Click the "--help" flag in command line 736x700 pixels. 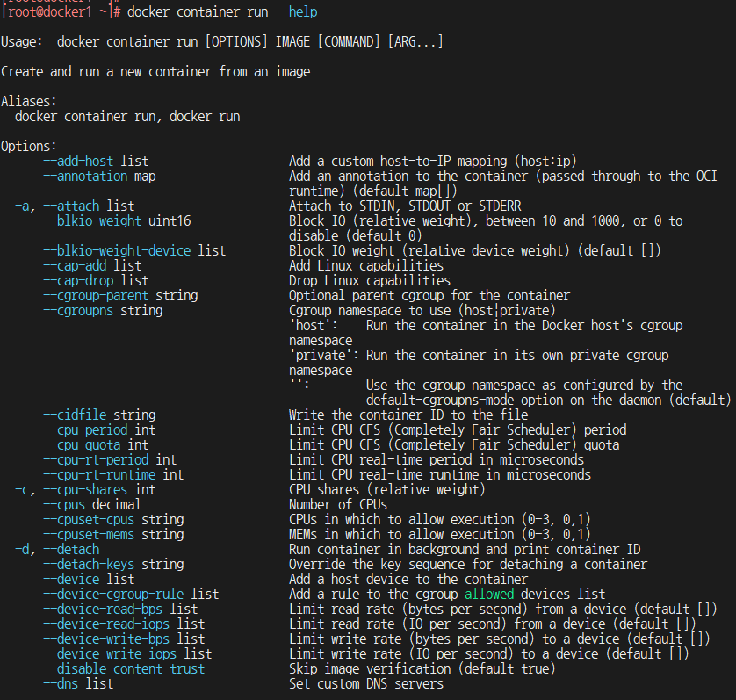(297, 11)
